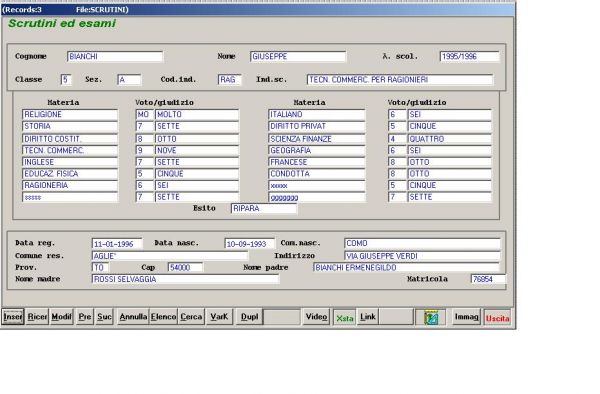Screen dimensions: 600x394
Task: Click the Annulla button
Action: tap(133, 317)
